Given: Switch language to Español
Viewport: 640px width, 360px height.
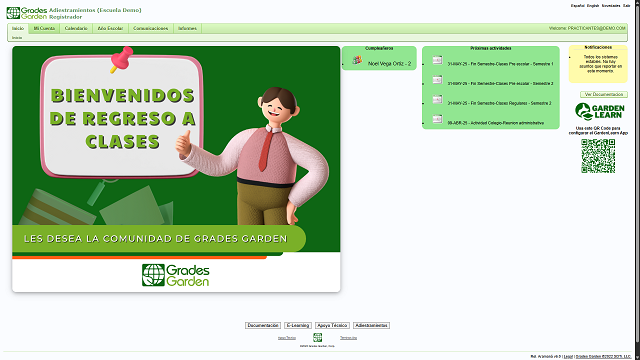Looking at the screenshot, I should 578,6.
